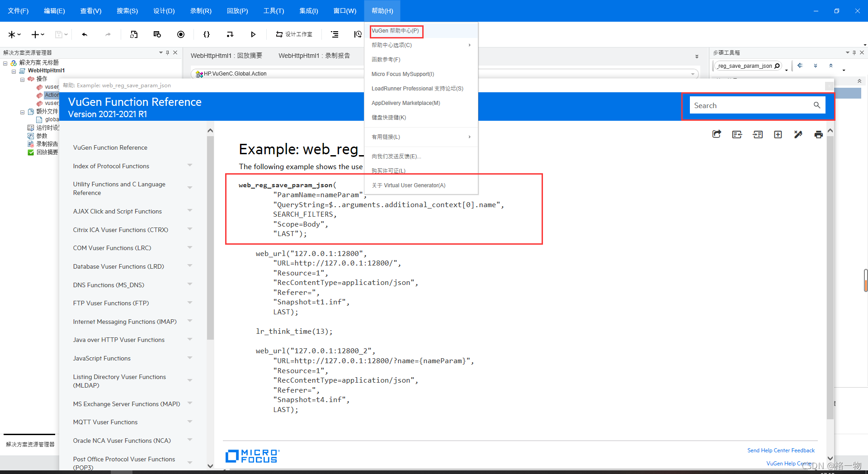Open the VuGen Function Reference link
The width and height of the screenshot is (868, 474).
coord(110,147)
